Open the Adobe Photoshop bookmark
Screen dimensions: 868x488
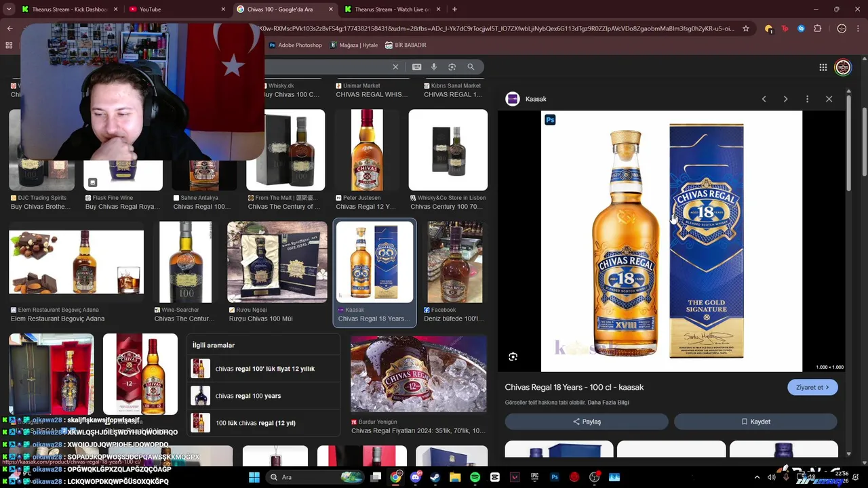point(295,45)
